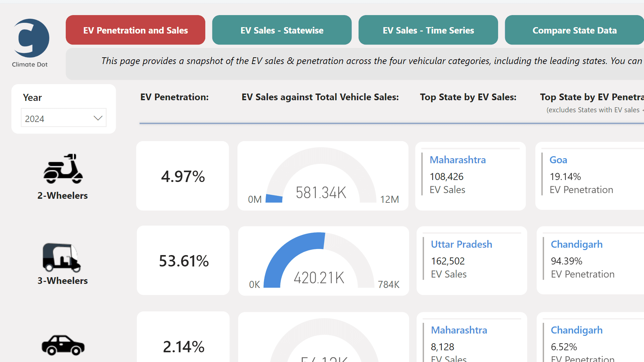Select Uttar Pradesh 3-wheeler sales card
This screenshot has width=644, height=362.
(x=461, y=244)
